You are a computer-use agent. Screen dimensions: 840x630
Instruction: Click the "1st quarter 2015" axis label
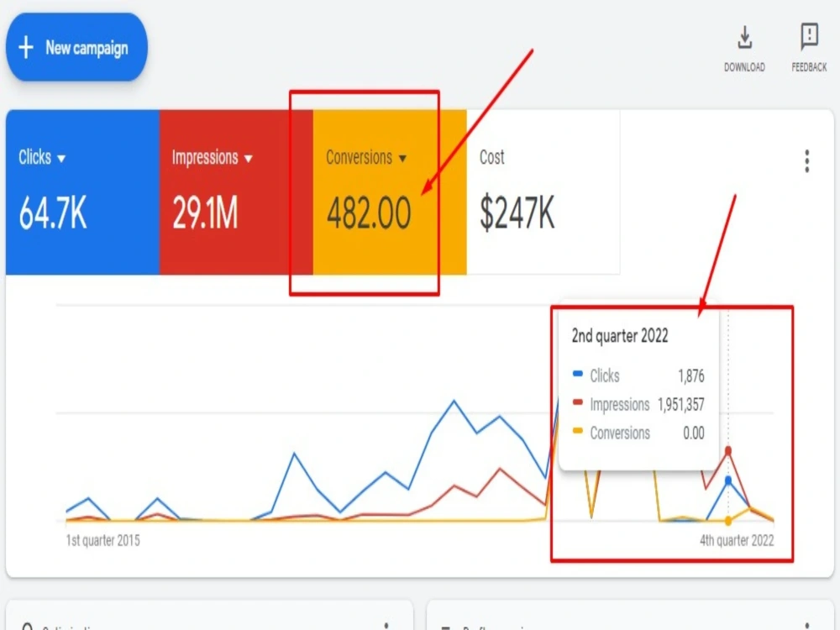(x=102, y=540)
